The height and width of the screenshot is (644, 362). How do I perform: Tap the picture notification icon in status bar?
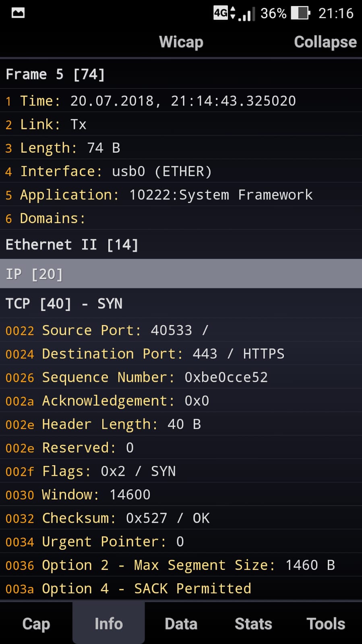(x=18, y=13)
